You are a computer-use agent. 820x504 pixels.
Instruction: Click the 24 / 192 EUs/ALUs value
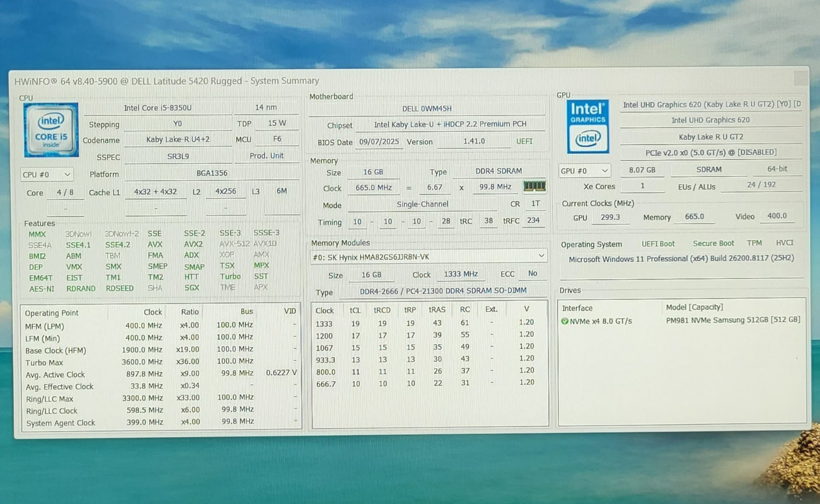[761, 185]
